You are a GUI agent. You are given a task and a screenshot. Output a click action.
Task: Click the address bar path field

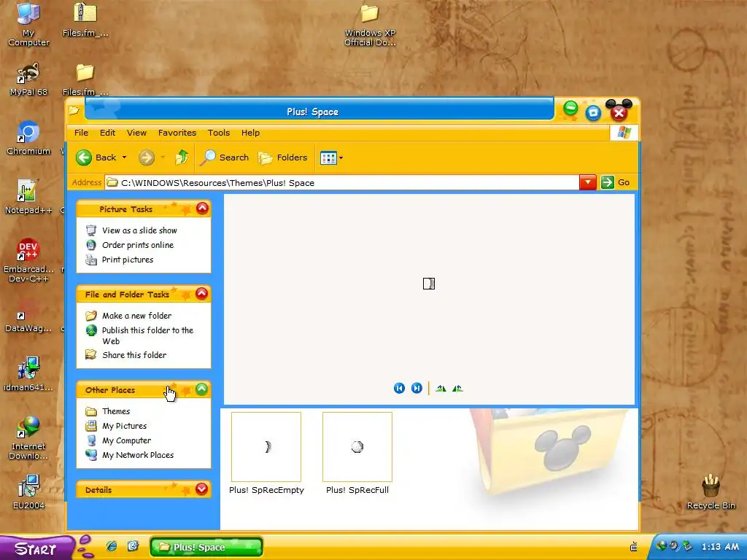[x=341, y=183]
